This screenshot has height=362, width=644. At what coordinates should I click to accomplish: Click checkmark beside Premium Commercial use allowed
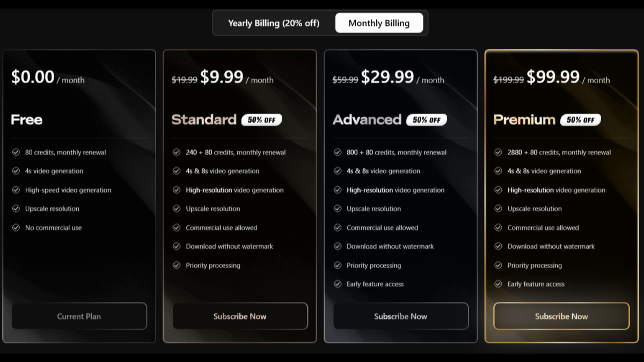498,227
